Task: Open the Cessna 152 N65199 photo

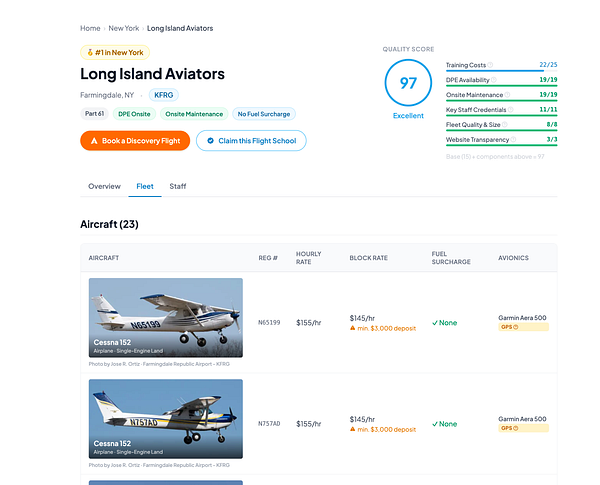Action: pyautogui.click(x=166, y=318)
